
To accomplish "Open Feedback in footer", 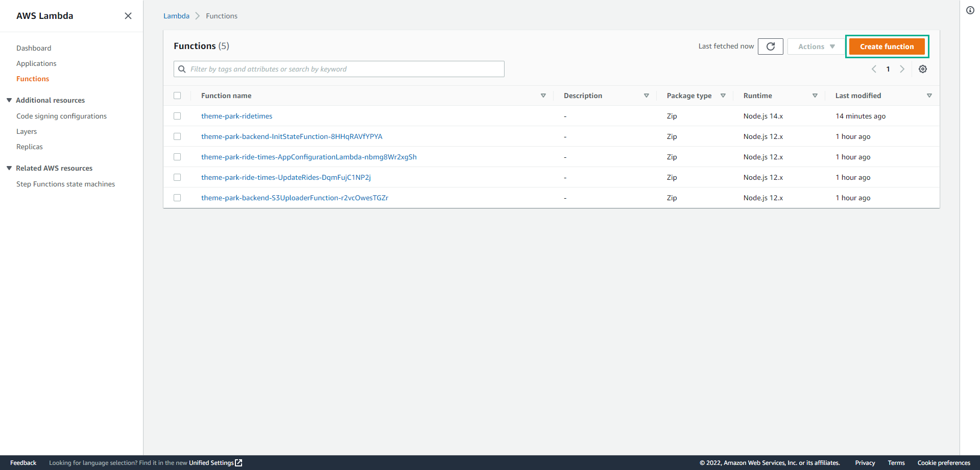I will pos(23,463).
